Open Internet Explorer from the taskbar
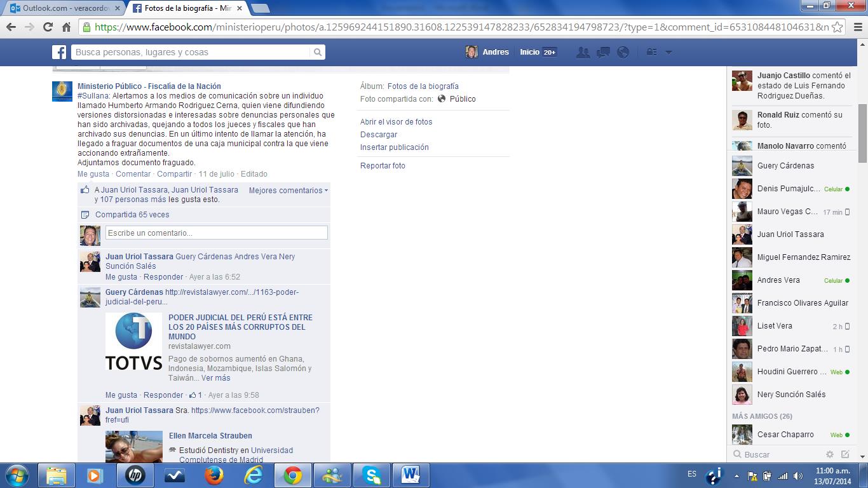 tap(254, 475)
